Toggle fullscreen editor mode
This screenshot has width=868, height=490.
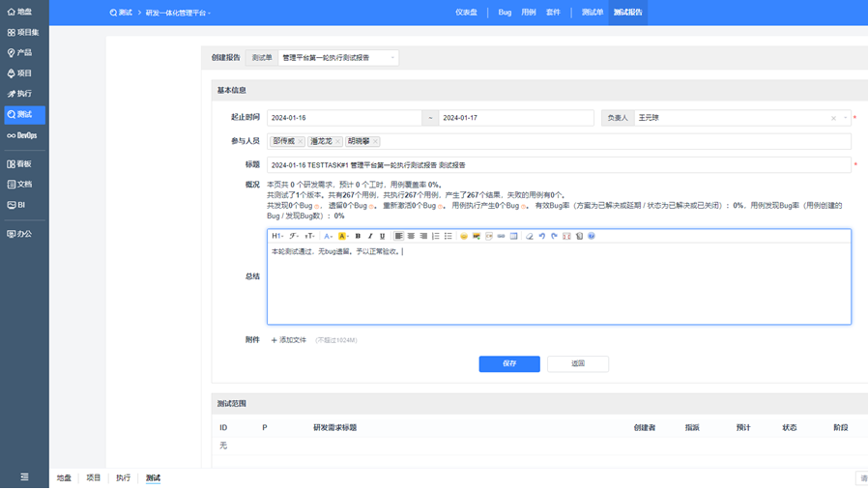point(566,236)
